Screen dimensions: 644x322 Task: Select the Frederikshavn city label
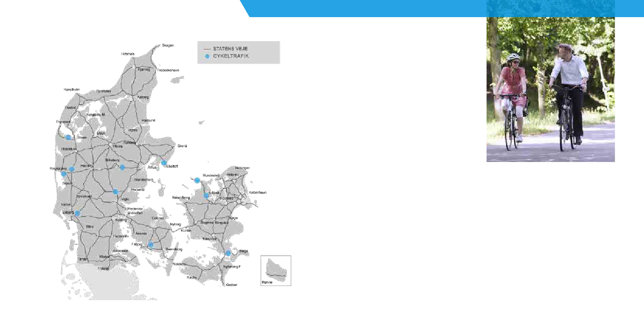tap(168, 70)
